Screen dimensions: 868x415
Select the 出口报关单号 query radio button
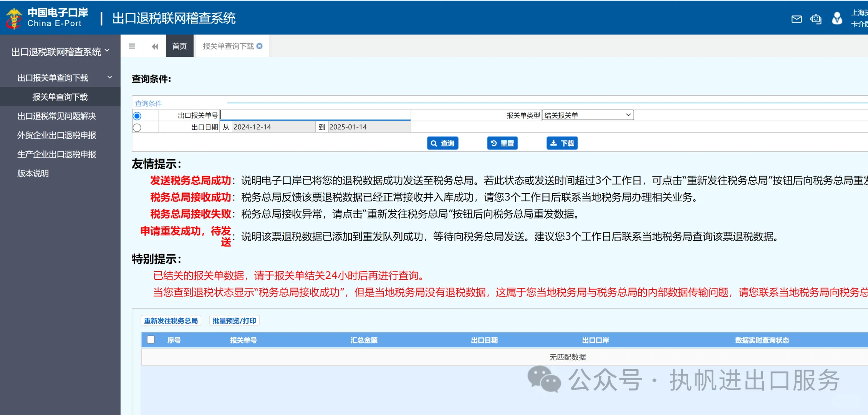tap(137, 115)
